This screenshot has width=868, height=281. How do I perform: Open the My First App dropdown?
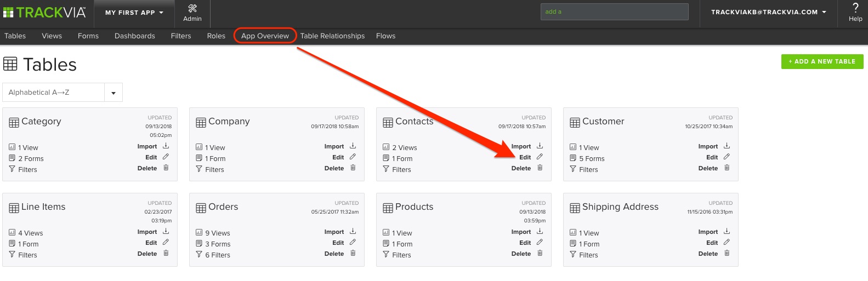[x=134, y=13]
